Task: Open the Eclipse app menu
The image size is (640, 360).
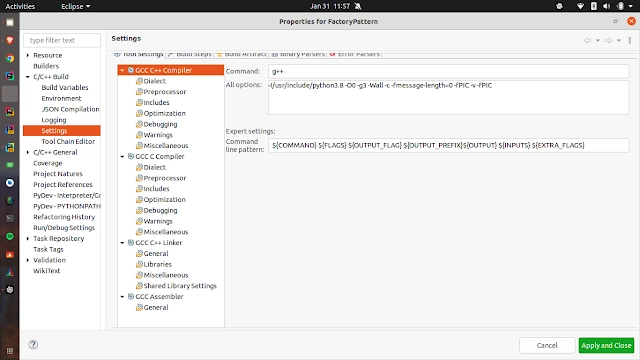Action: [x=76, y=6]
